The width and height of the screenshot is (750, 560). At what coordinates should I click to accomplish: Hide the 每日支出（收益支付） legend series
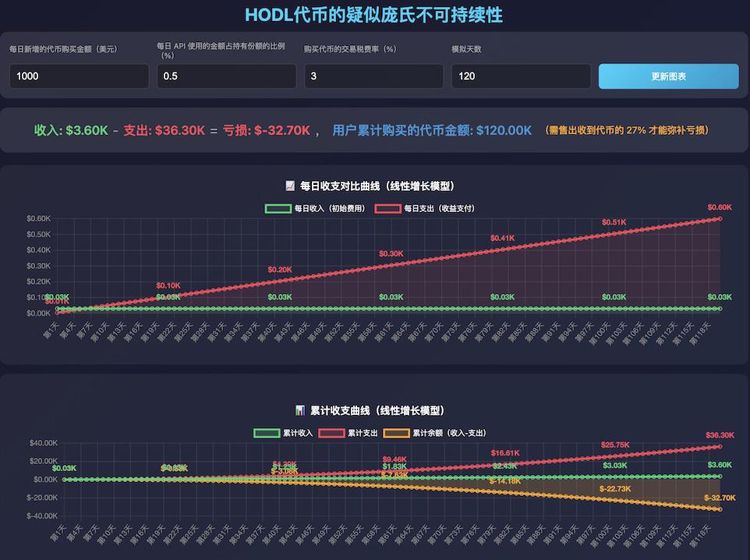[424, 208]
